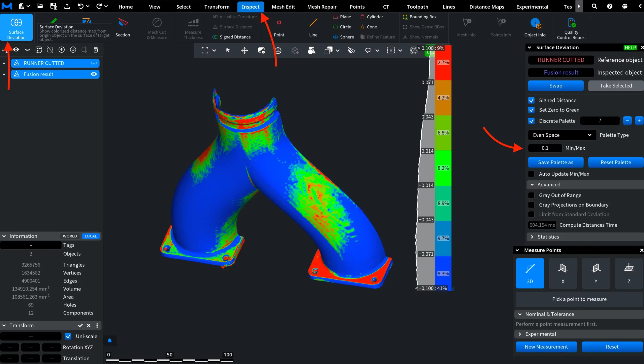Click the export upload icon

tap(67, 6)
